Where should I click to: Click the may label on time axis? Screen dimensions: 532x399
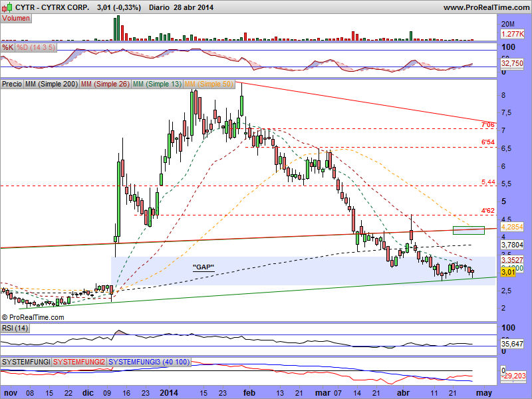484,393
